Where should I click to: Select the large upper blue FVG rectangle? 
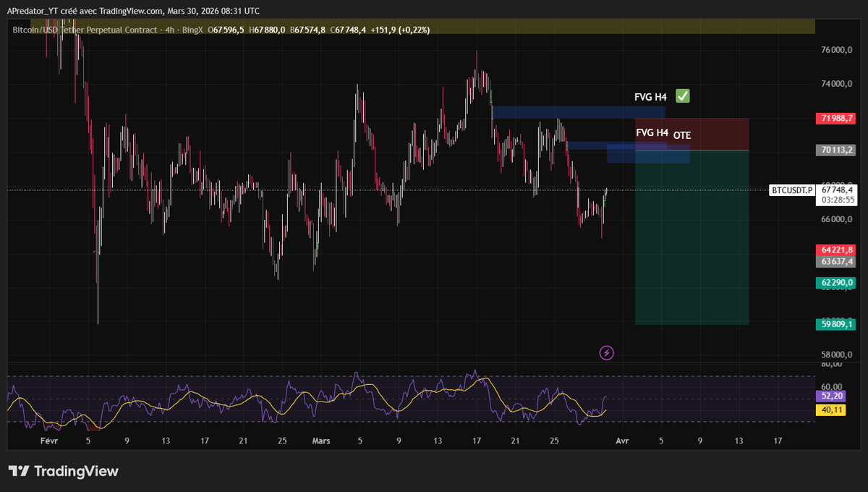pyautogui.click(x=578, y=112)
